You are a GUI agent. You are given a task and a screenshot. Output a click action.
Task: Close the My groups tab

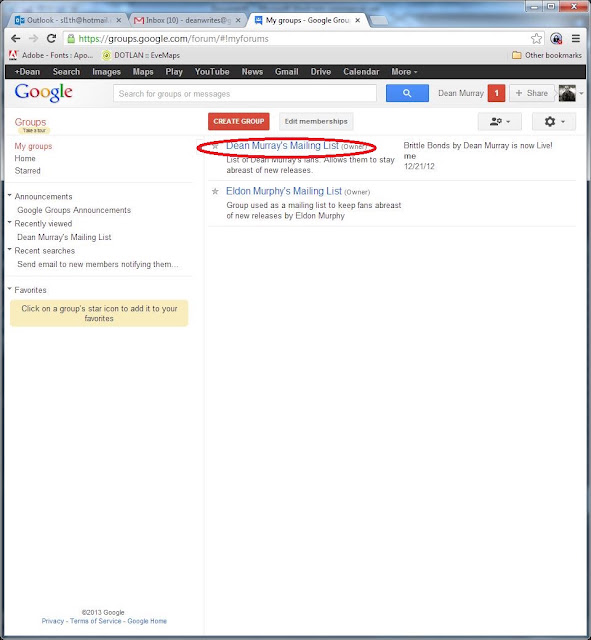[358, 20]
